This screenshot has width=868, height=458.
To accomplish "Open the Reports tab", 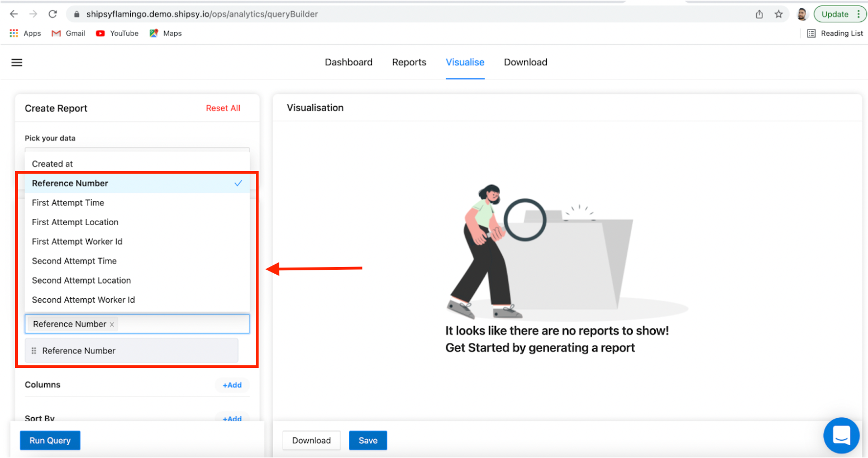I will (409, 63).
